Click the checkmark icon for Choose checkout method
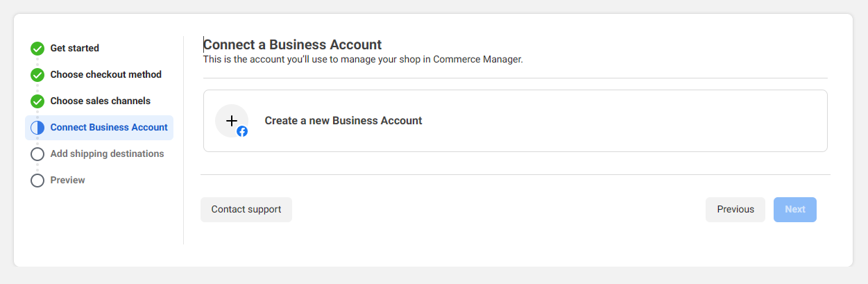The image size is (868, 284). tap(37, 75)
